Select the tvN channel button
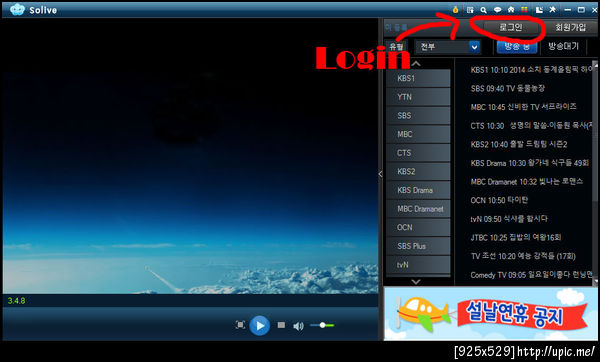Image resolution: width=600 pixels, height=362 pixels. coord(418,265)
